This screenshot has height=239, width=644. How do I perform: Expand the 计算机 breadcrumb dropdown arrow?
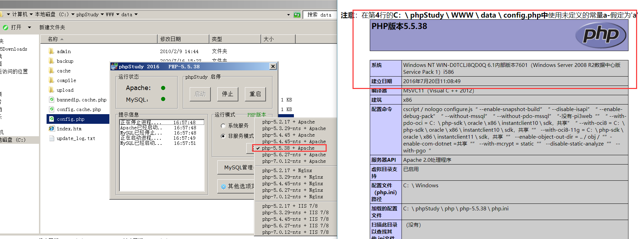point(31,14)
